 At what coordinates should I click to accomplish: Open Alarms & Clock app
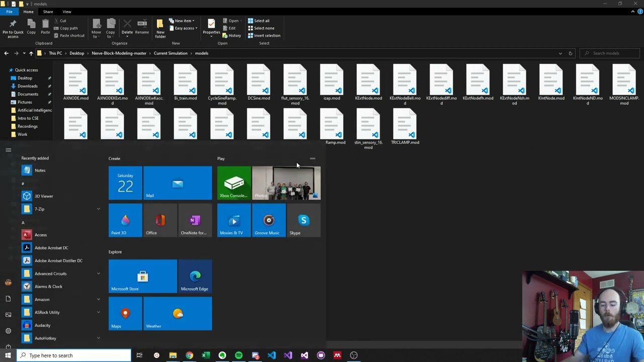pos(61,287)
